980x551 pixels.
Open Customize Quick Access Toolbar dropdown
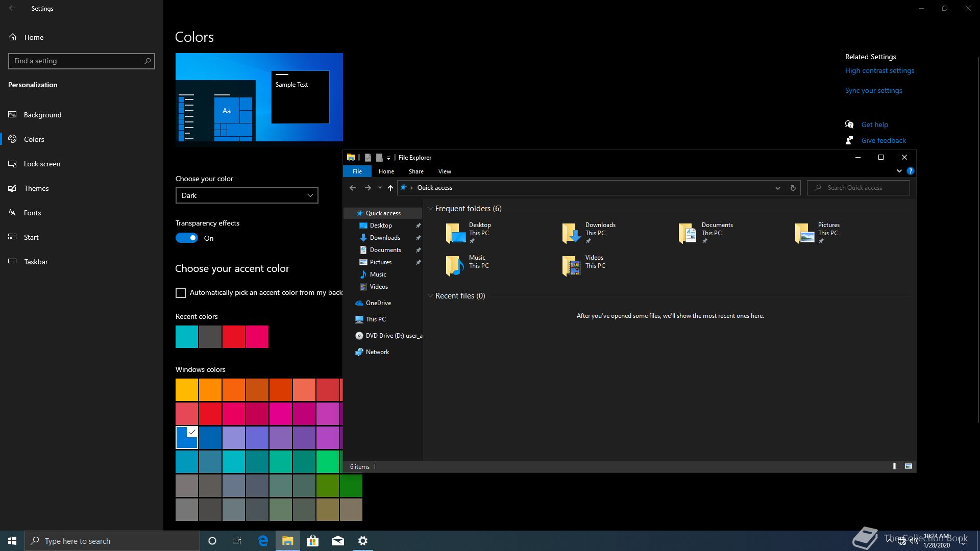coord(388,158)
